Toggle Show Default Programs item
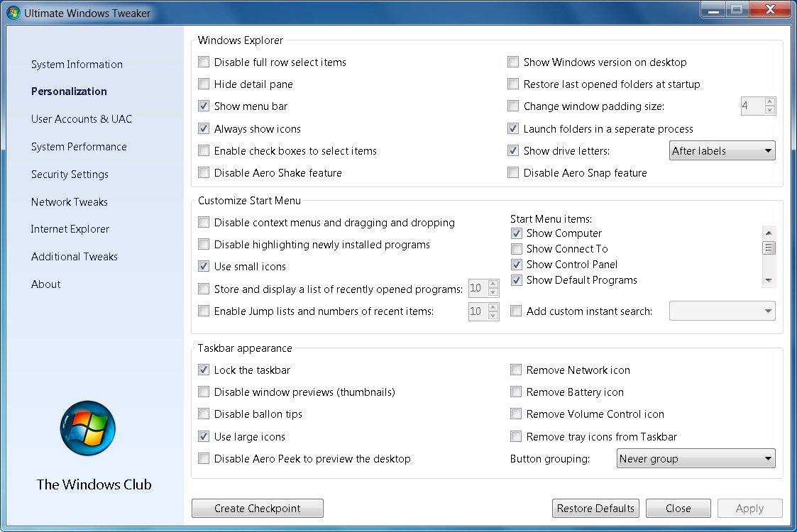The width and height of the screenshot is (797, 532). (517, 280)
